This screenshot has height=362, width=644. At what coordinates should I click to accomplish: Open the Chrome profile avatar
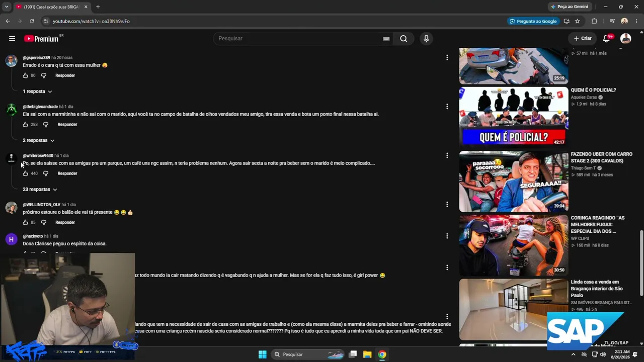tap(624, 21)
